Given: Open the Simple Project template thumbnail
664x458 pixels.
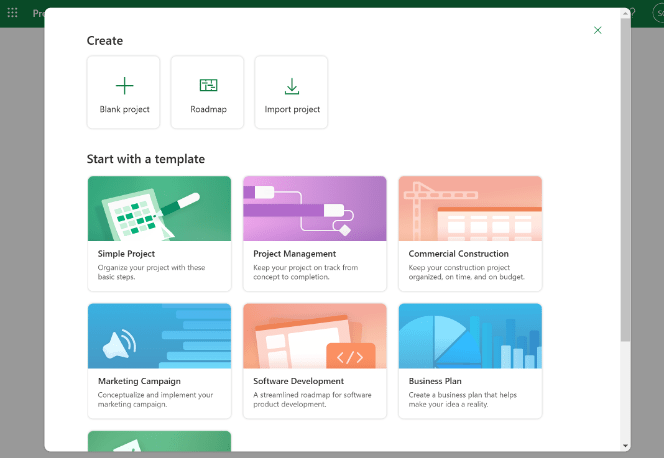Looking at the screenshot, I should [x=159, y=208].
